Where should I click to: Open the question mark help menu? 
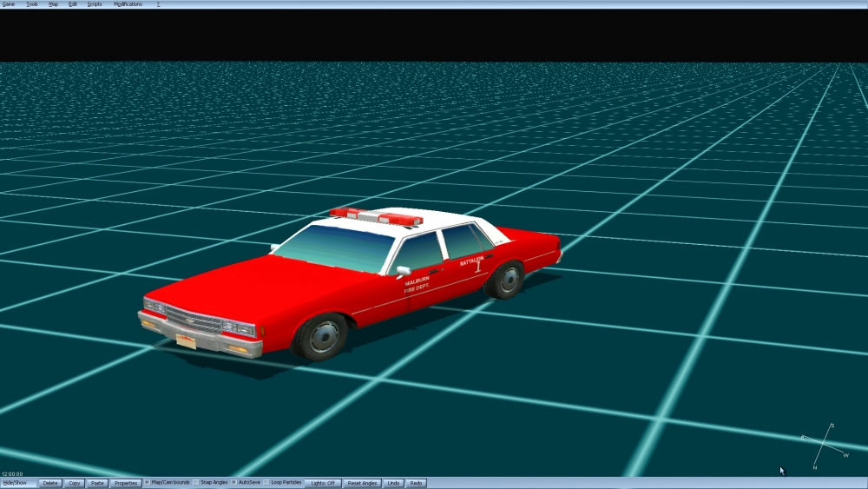pos(158,3)
